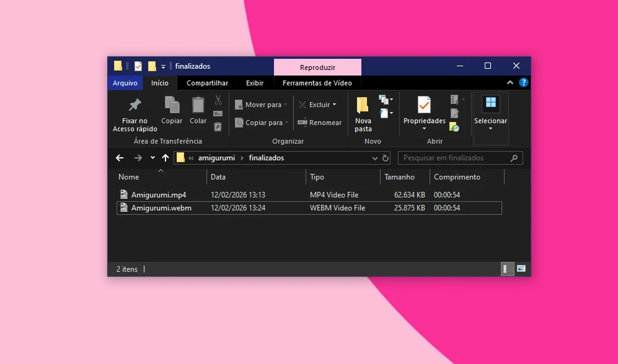This screenshot has height=364, width=618.
Task: Click the Pesquisar em finalizados search box
Action: (x=455, y=158)
